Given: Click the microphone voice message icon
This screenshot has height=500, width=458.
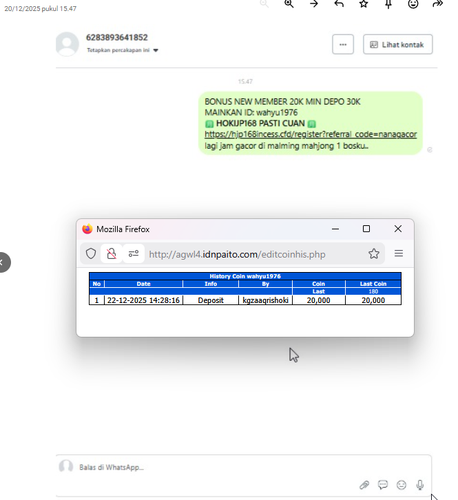Looking at the screenshot, I should pos(420,485).
